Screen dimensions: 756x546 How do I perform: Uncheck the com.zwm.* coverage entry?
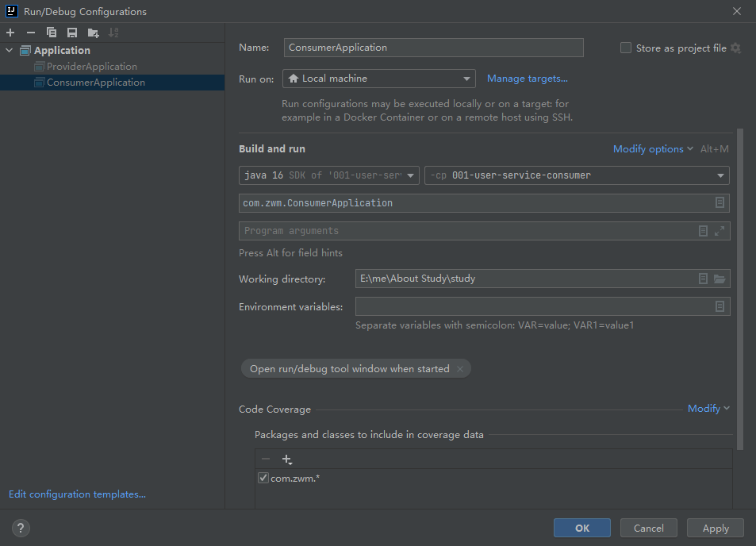tap(263, 478)
